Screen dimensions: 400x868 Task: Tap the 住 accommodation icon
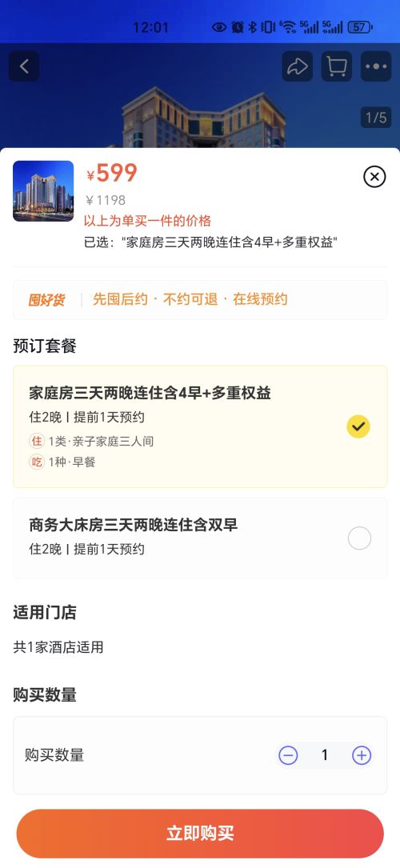[37, 441]
